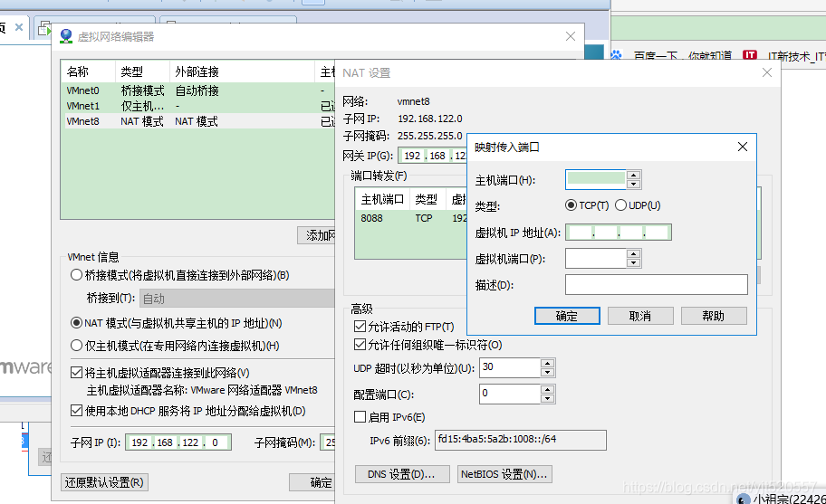
Task: Click the 主机端口 column header
Action: point(382,199)
